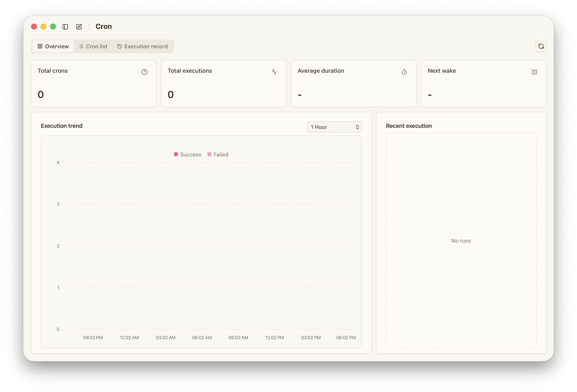Toggle the sidebar panel icon

click(x=65, y=26)
